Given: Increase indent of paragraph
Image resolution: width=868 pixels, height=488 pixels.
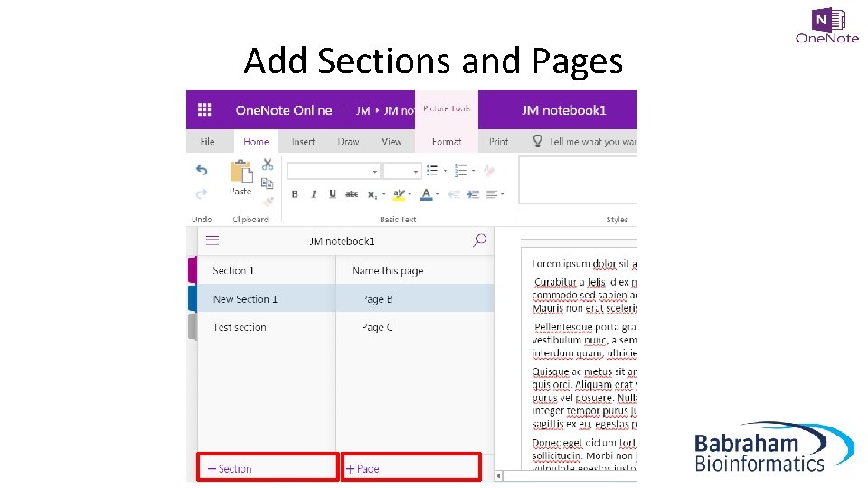Looking at the screenshot, I should click(473, 194).
